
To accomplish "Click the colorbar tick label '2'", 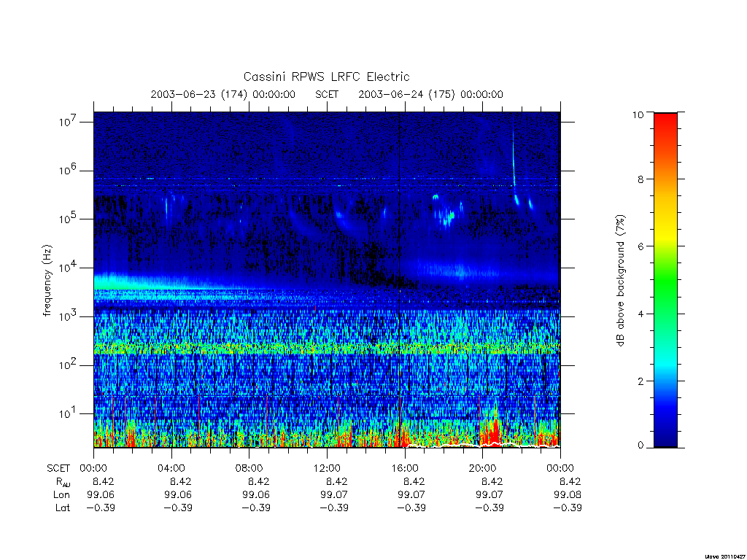I will click(x=640, y=381).
